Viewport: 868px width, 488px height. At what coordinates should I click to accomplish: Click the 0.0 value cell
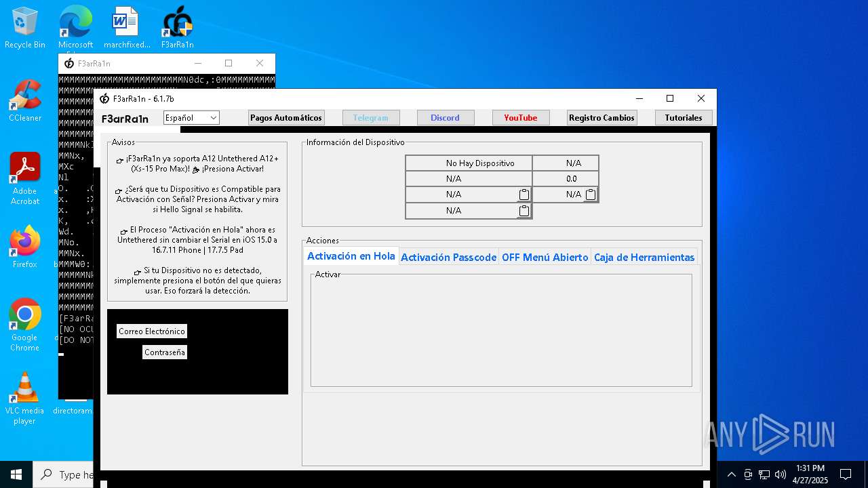566,179
